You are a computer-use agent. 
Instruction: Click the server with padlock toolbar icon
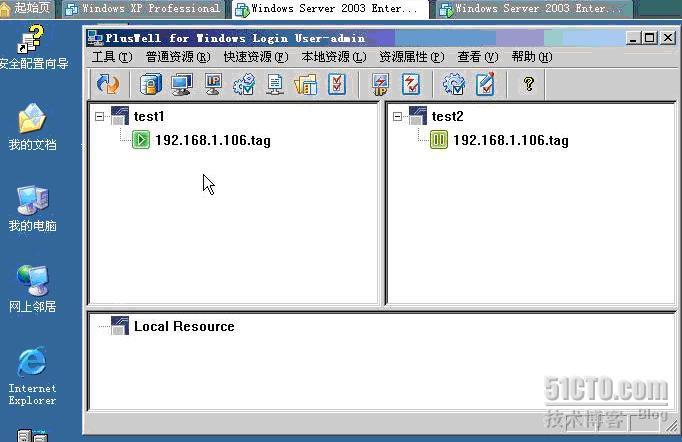151,84
